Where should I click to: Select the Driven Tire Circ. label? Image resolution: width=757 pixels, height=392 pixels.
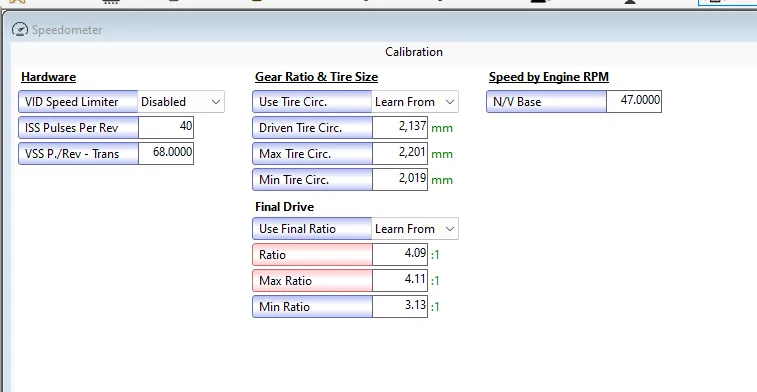[x=312, y=127]
